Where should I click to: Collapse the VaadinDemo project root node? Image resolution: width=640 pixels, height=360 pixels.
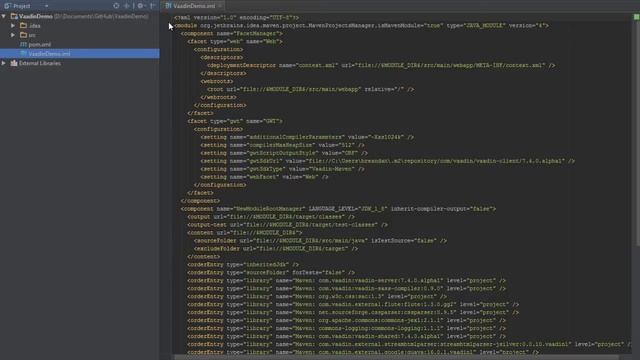tap(4, 16)
